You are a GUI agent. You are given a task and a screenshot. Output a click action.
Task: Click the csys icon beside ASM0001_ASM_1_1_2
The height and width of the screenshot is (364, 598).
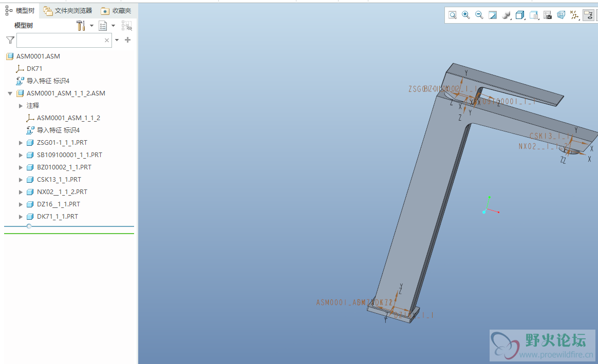point(30,118)
